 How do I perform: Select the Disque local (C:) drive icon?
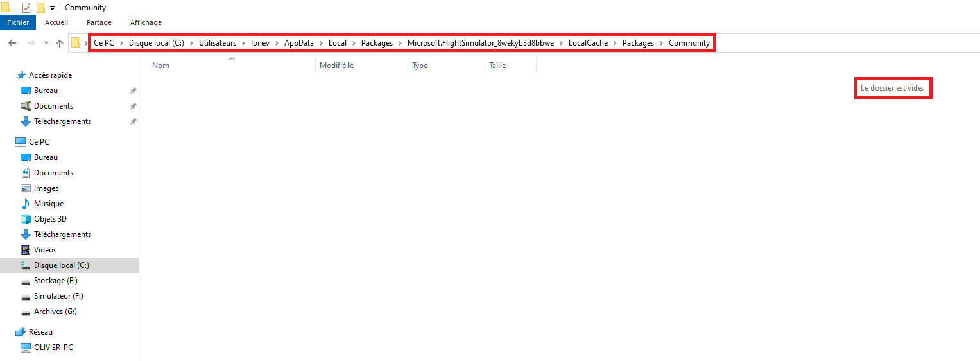pyautogui.click(x=26, y=265)
